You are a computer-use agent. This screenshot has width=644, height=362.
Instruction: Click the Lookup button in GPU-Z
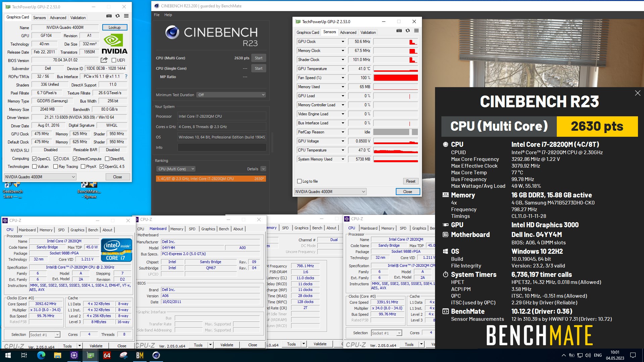point(114,27)
